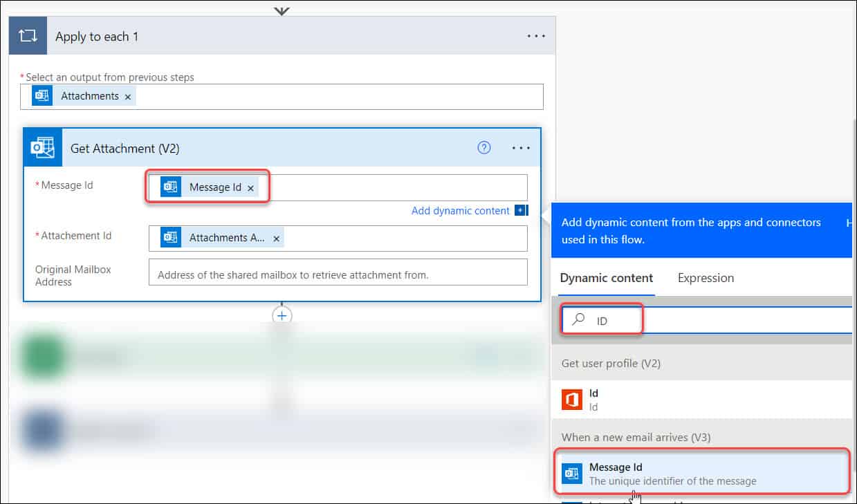Viewport: 857px width, 504px height.
Task: Open help via the question mark icon
Action: 483,147
